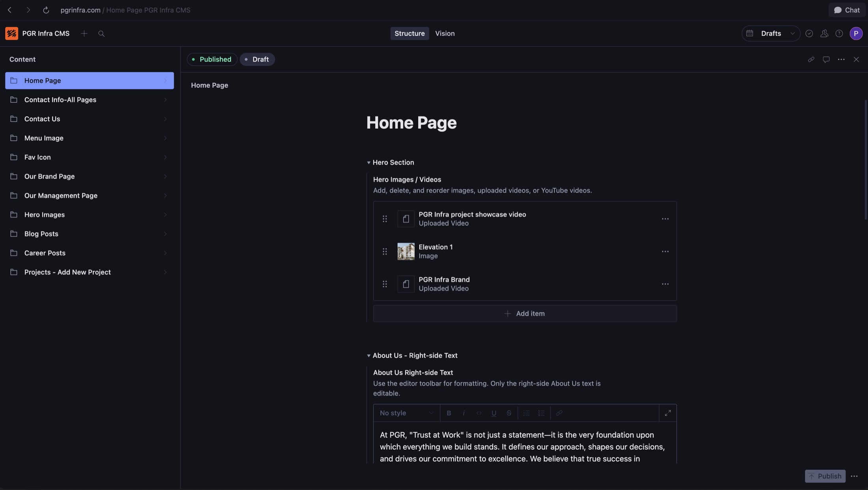Click the Publish button
Screen dimensions: 868x490
(825, 476)
